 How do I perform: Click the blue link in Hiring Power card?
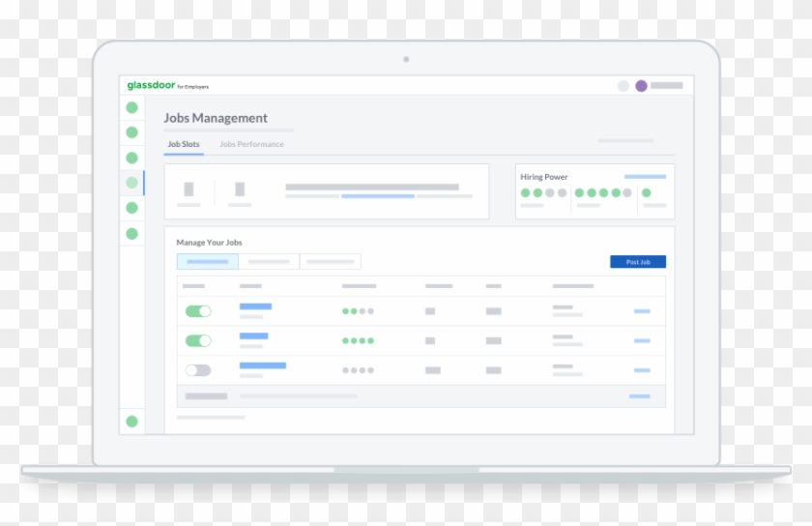645,177
